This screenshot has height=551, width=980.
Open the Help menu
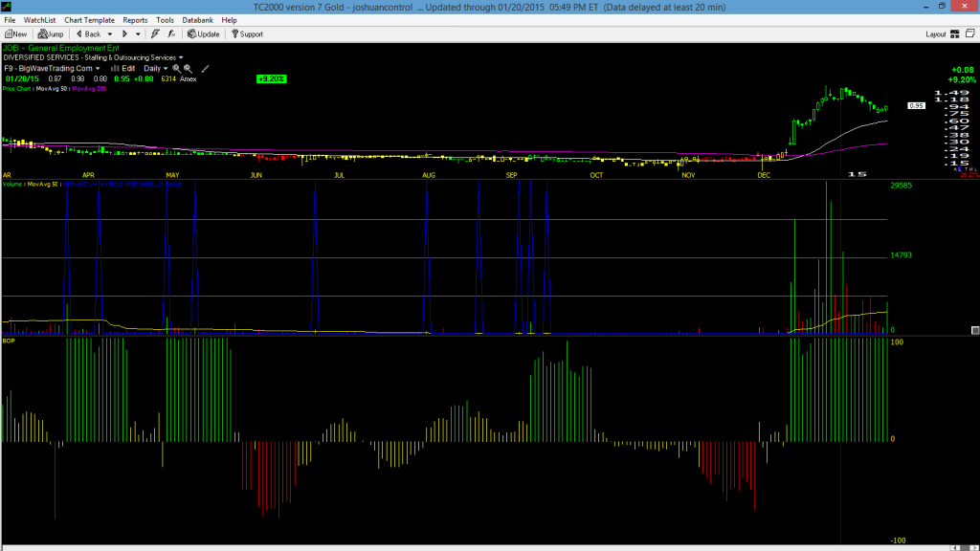pyautogui.click(x=230, y=20)
